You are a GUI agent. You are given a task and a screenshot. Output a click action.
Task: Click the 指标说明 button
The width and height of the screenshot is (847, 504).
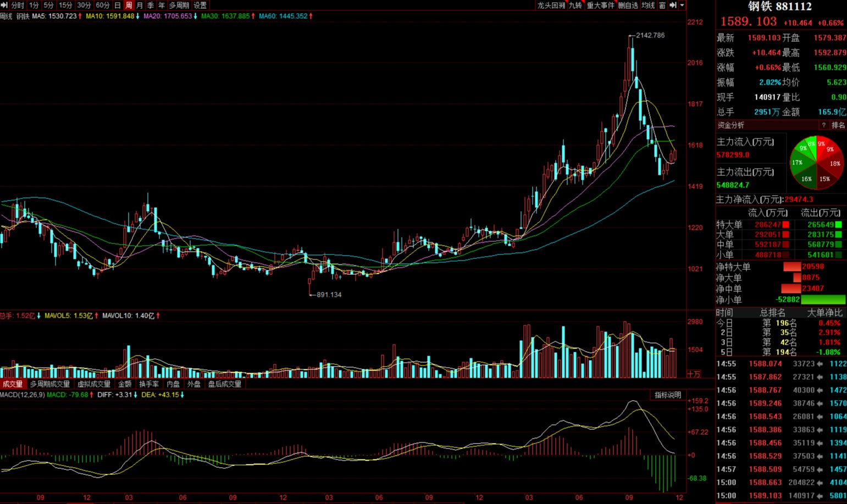click(668, 395)
